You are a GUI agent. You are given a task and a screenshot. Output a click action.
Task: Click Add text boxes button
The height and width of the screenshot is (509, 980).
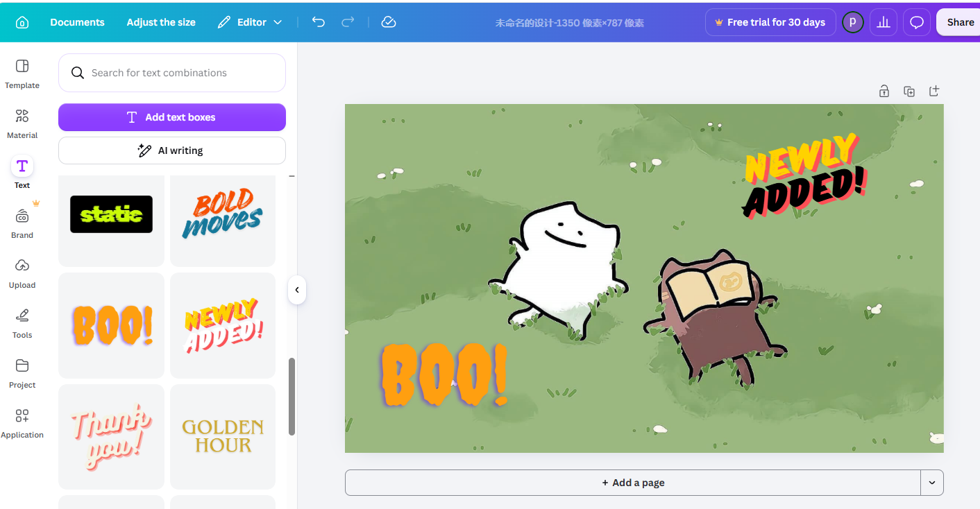(x=172, y=117)
